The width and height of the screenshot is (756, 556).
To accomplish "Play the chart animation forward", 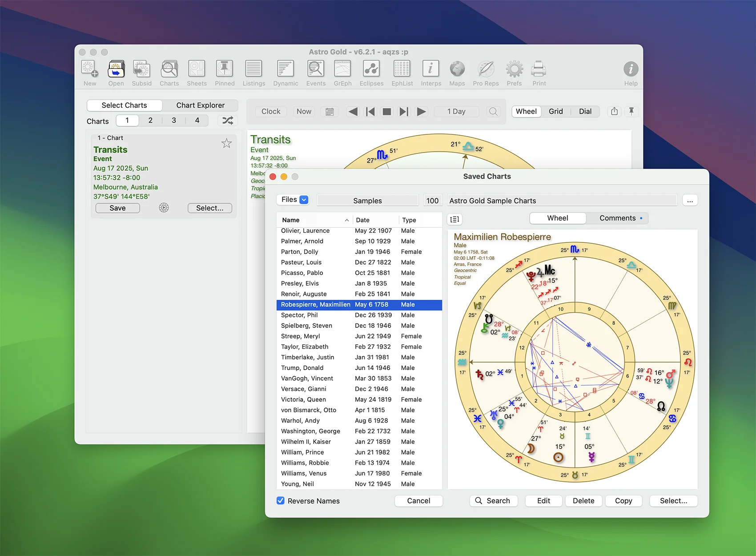I will [x=421, y=112].
